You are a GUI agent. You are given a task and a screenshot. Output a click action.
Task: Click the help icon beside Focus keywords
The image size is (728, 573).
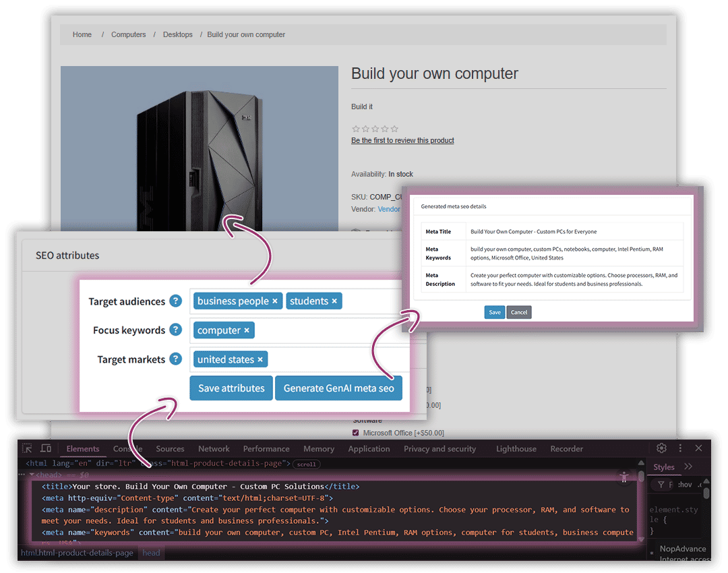coord(175,330)
